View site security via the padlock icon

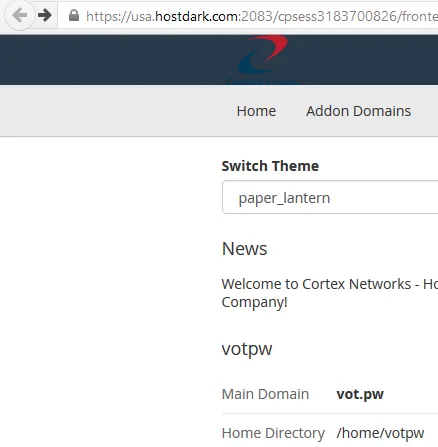click(x=74, y=15)
